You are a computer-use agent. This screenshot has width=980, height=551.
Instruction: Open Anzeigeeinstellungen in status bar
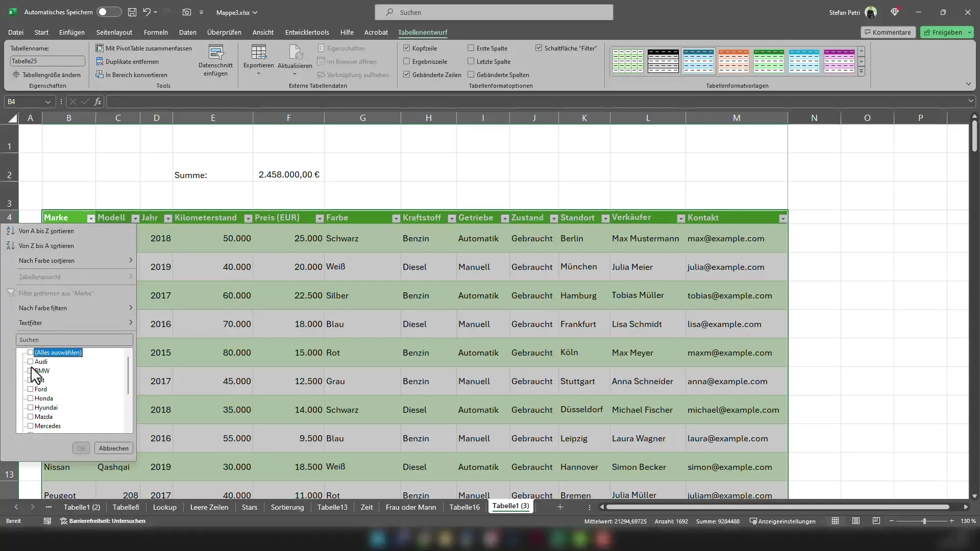[x=782, y=521]
